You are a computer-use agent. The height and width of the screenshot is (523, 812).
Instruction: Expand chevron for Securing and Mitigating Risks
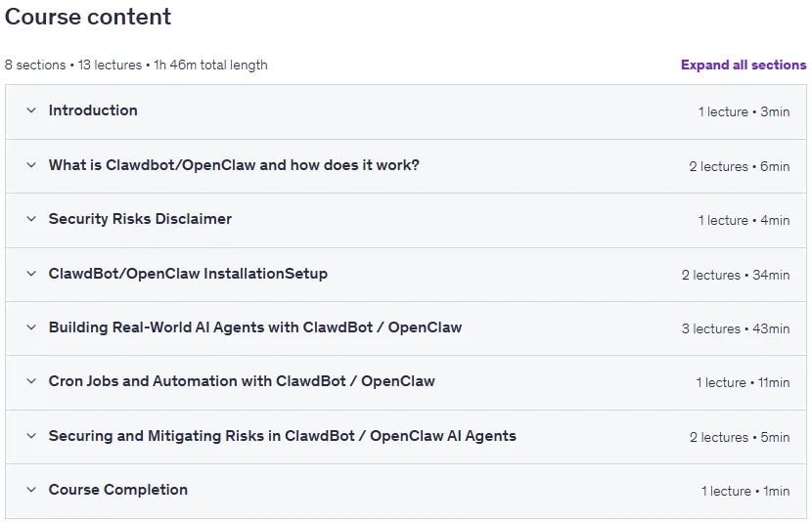(31, 436)
